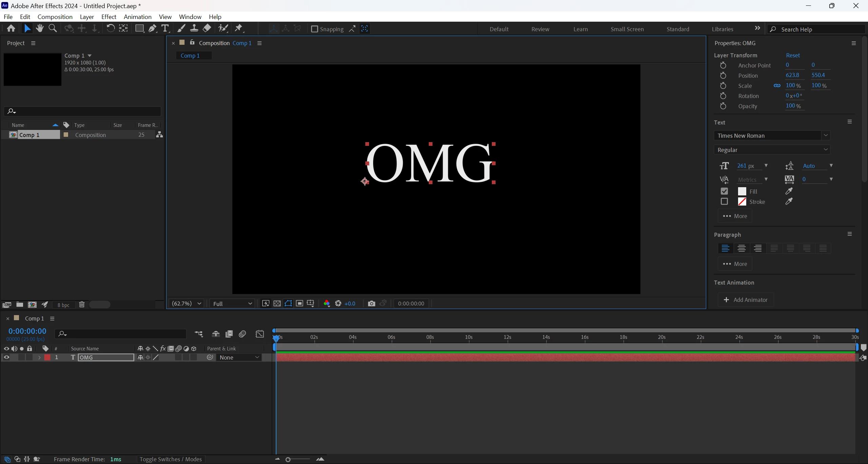Open the Animation menu

[x=137, y=17]
